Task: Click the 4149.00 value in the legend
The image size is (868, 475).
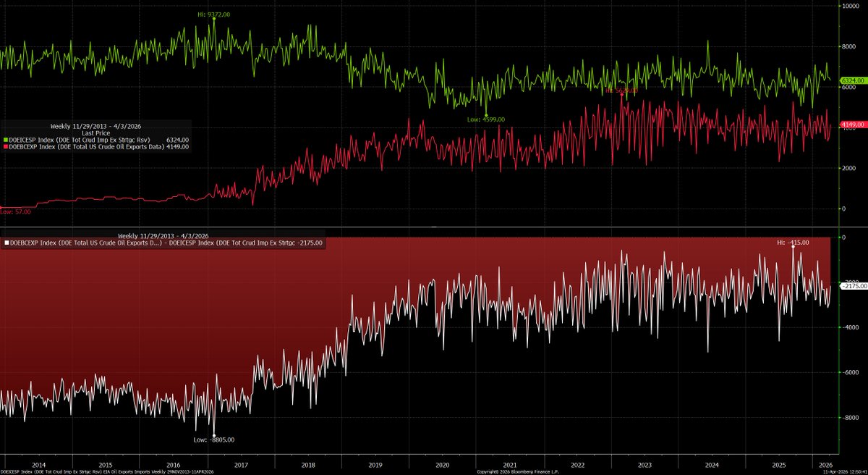Action: [177, 146]
